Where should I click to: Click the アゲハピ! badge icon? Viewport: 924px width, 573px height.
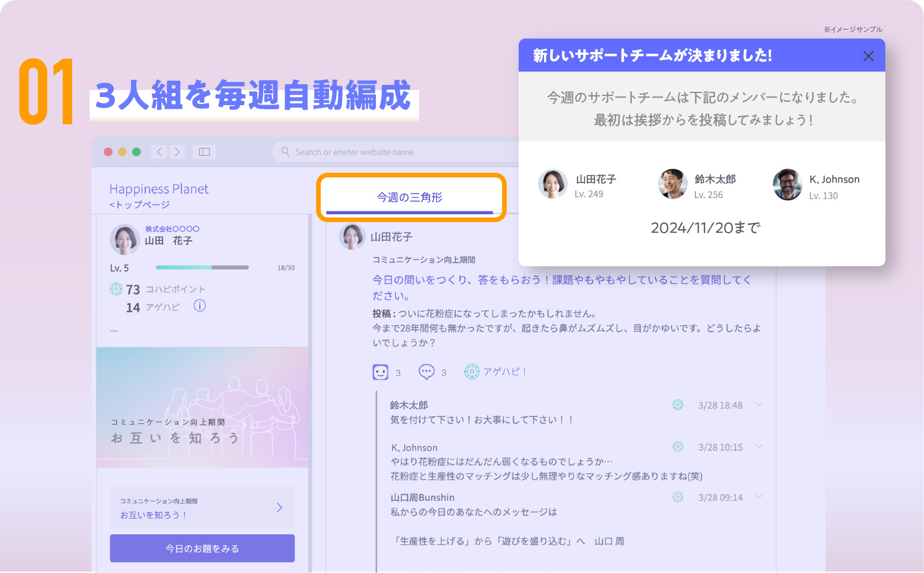coord(472,372)
